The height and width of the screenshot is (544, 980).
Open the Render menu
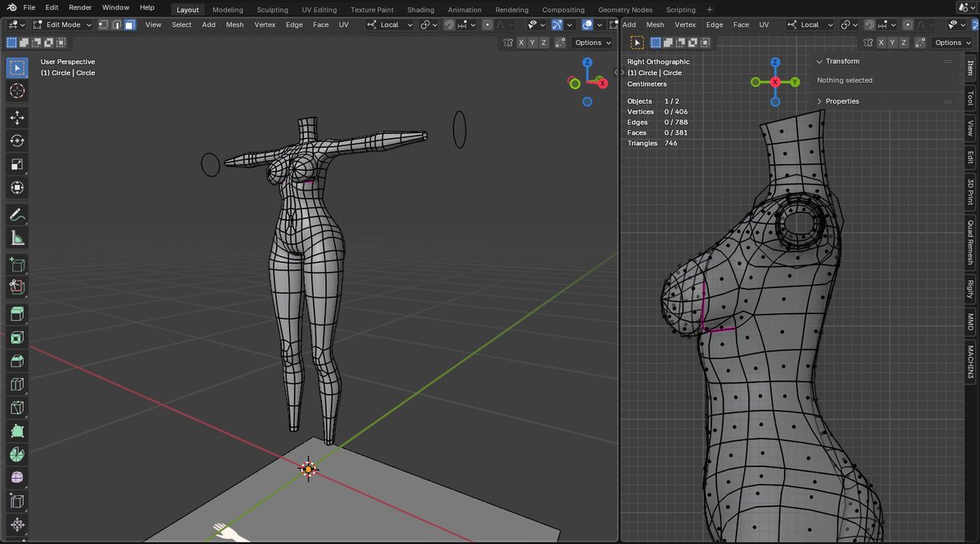click(x=80, y=7)
